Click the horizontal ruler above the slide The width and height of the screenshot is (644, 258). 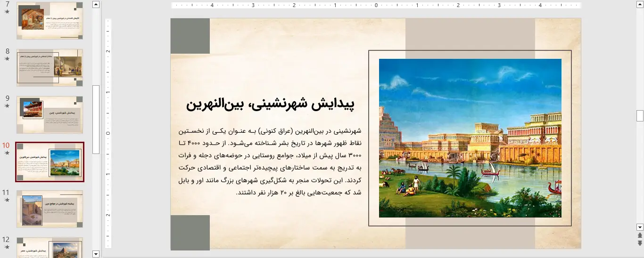tap(376, 6)
